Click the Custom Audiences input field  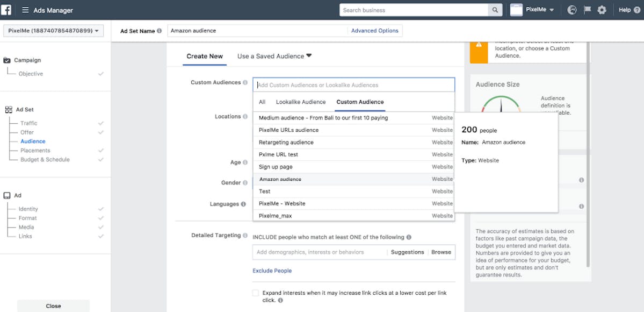pyautogui.click(x=353, y=85)
